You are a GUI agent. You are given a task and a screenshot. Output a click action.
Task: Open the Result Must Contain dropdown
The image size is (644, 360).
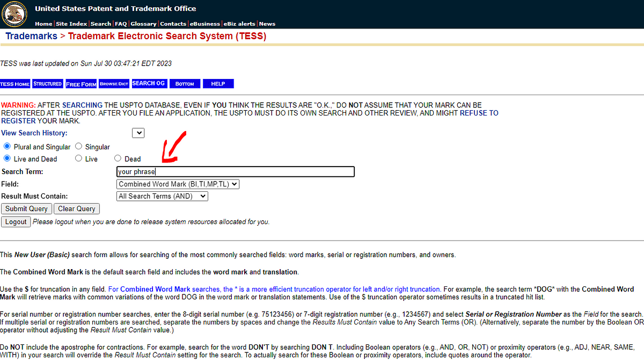[x=163, y=197]
